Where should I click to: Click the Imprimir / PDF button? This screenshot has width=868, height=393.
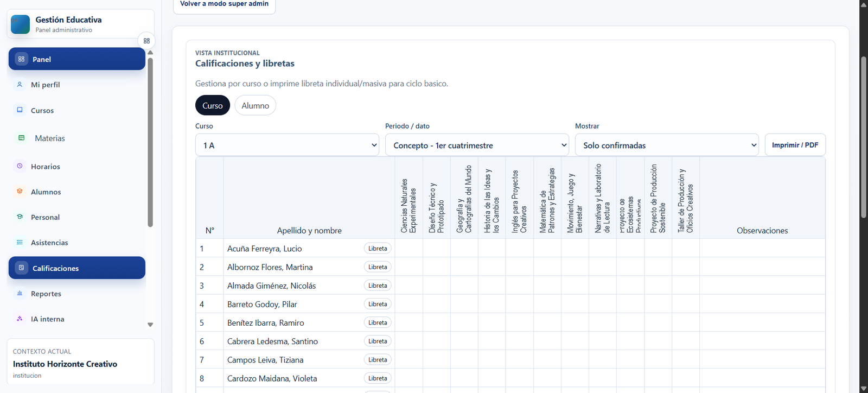pos(795,145)
